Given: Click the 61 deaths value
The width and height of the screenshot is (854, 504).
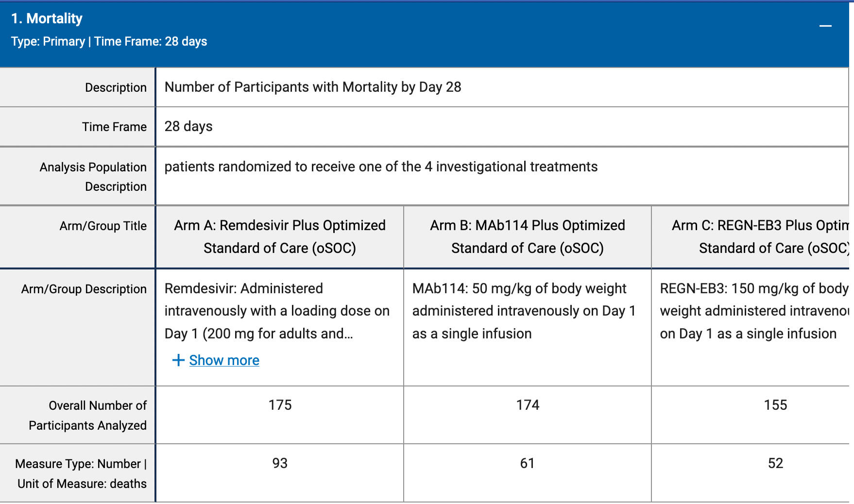Looking at the screenshot, I should coord(528,463).
